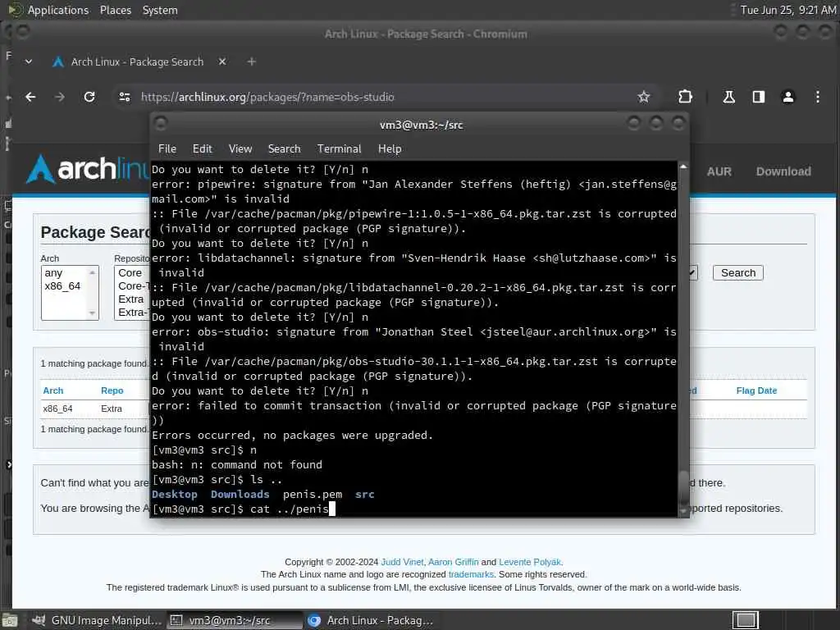Open site information icon in address bar

(125, 97)
